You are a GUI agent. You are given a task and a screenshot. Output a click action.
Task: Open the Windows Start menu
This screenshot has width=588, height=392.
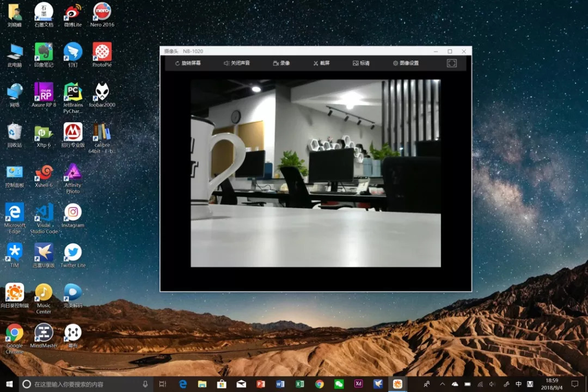(x=9, y=384)
